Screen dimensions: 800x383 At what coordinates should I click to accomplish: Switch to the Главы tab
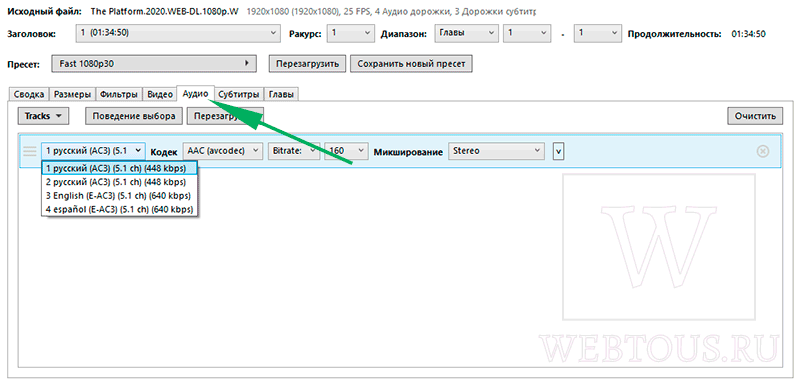(282, 94)
